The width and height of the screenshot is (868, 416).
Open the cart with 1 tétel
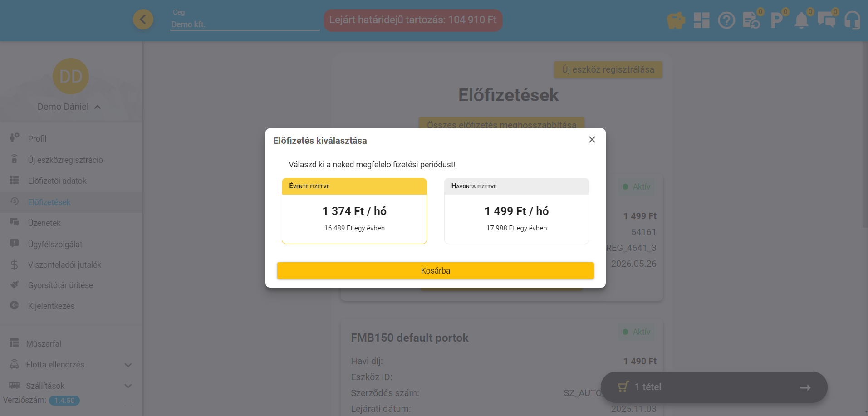pyautogui.click(x=714, y=387)
